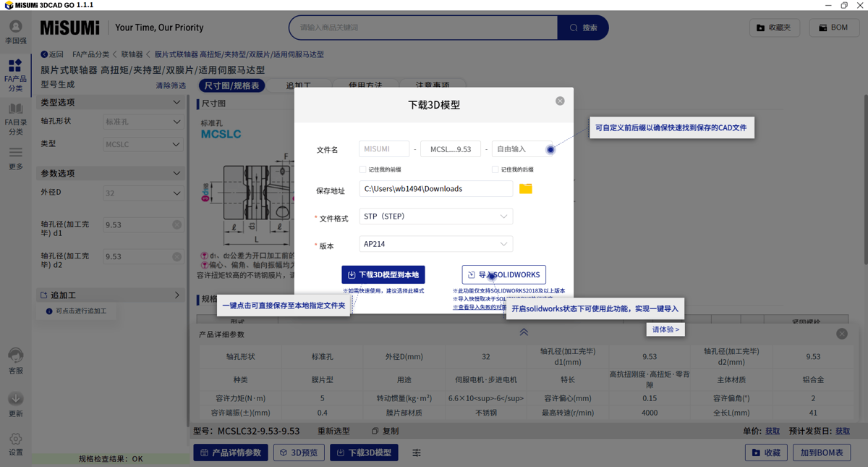Open the 轴孔形状 标准孔 dropdown

[x=143, y=122]
